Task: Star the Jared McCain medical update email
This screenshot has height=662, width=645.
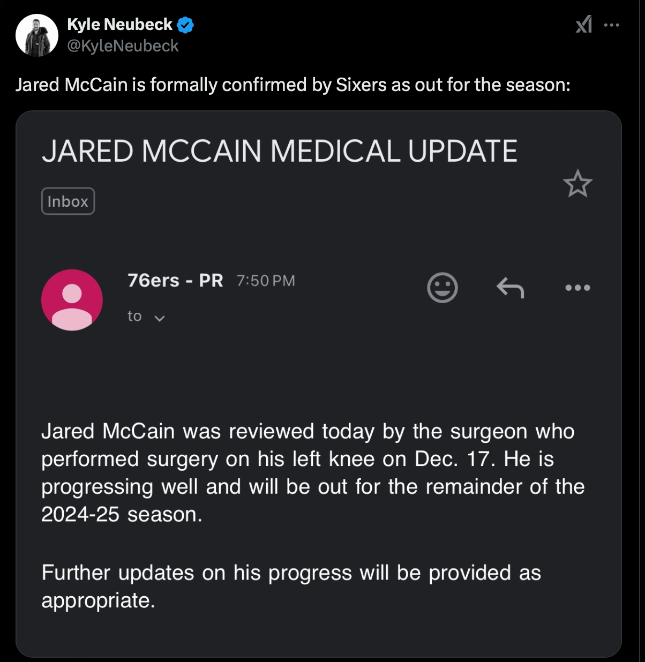Action: pos(577,184)
